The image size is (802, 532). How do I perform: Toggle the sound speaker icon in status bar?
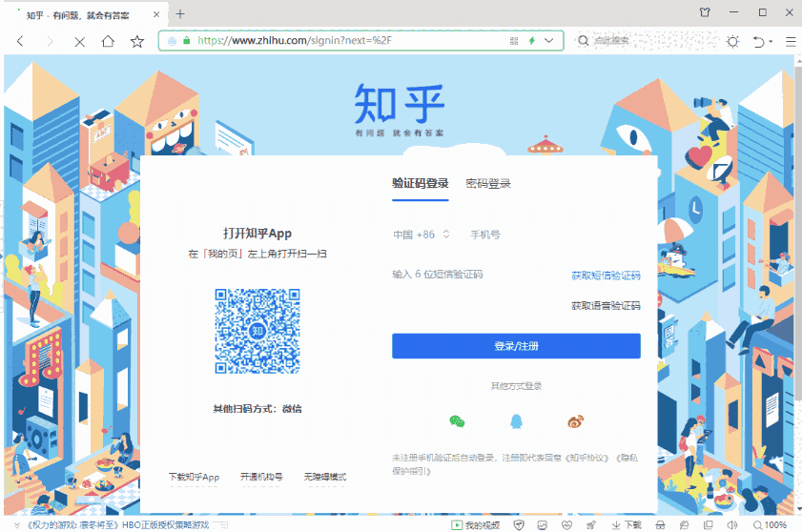pyautogui.click(x=732, y=524)
